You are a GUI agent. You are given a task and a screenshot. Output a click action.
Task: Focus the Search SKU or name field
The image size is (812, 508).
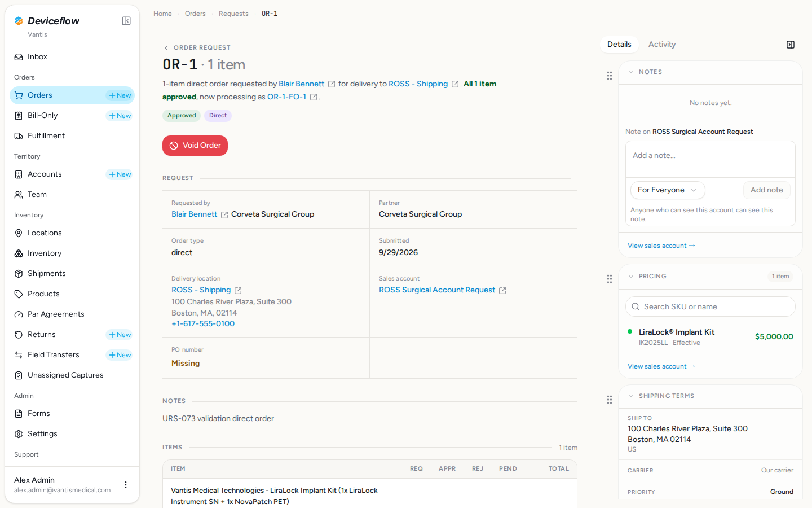[710, 306]
